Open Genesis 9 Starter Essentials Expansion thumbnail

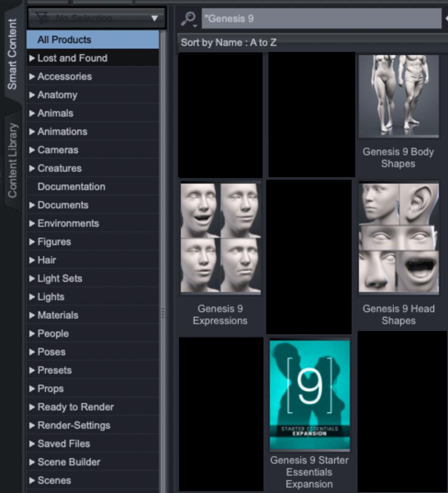coord(310,395)
